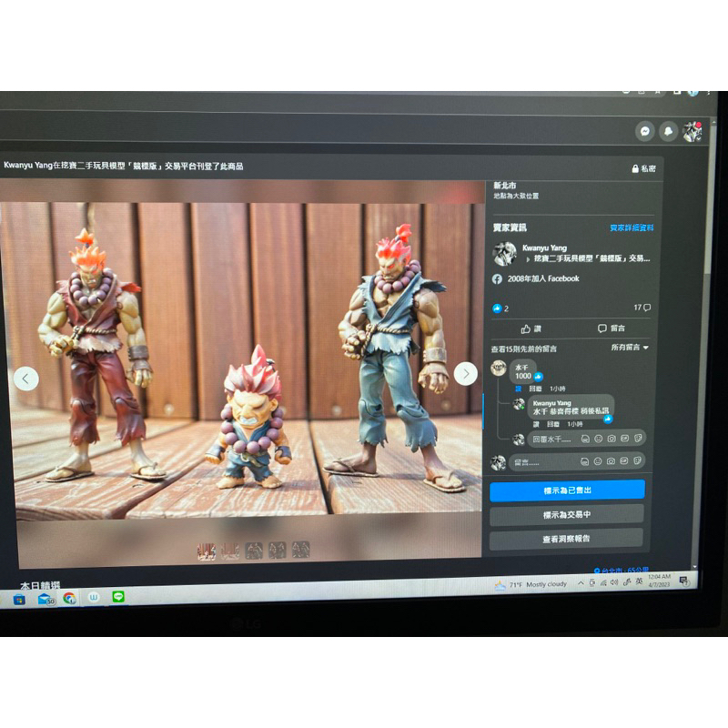Show the previous listing photo
This screenshot has height=728, width=728.
pyautogui.click(x=26, y=379)
